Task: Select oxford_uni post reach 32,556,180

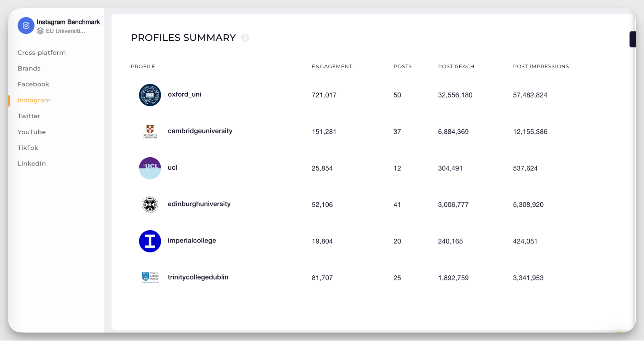Action: [x=455, y=95]
